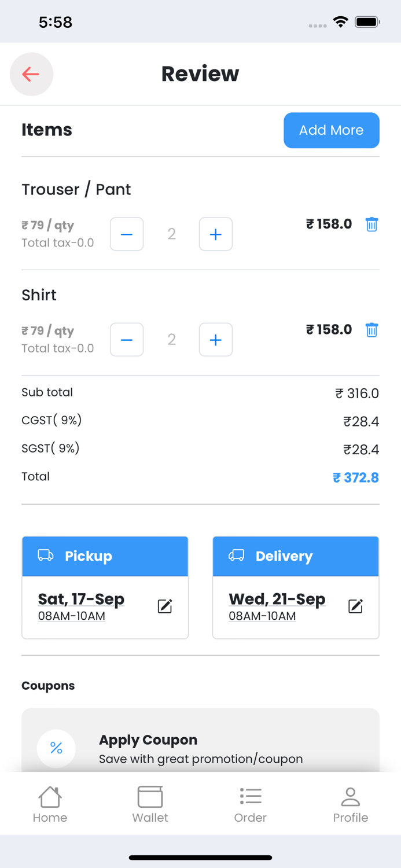This screenshot has width=401, height=868.
Task: Decrease Trouser / Pant quantity
Action: click(127, 234)
